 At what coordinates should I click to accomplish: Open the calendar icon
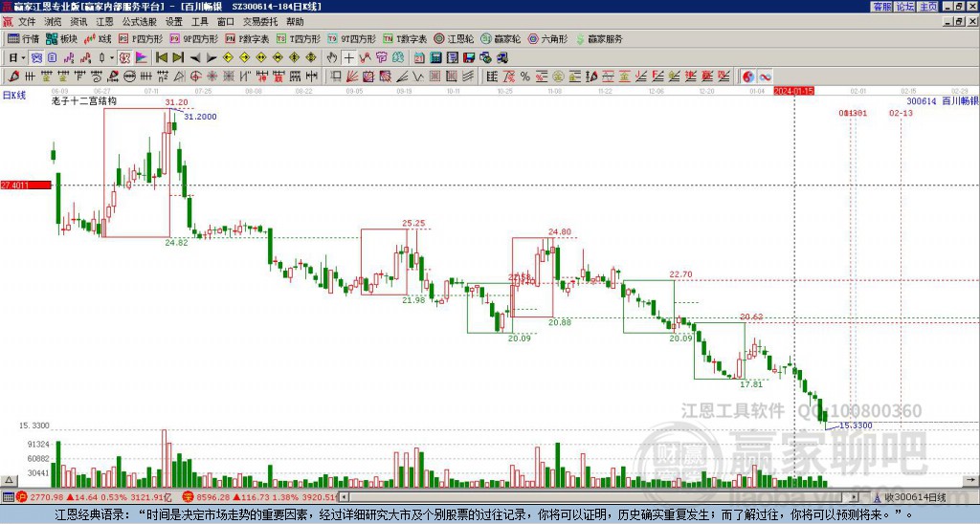(x=419, y=58)
